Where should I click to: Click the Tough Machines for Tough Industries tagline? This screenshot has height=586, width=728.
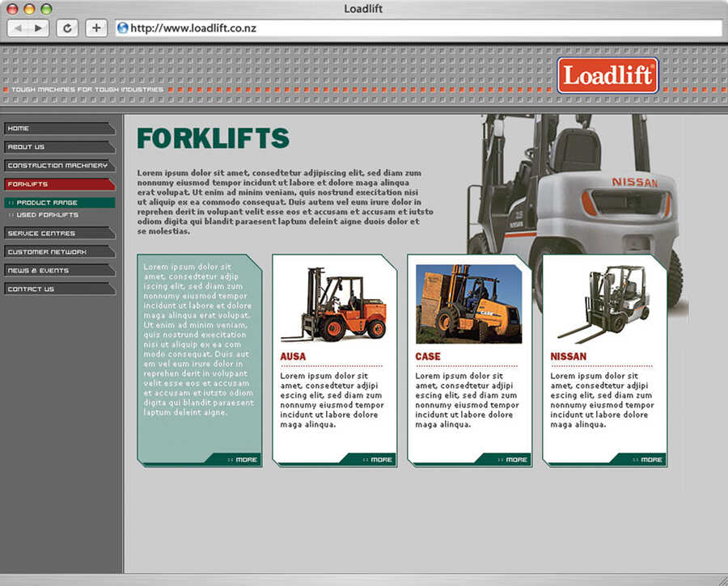tap(87, 89)
